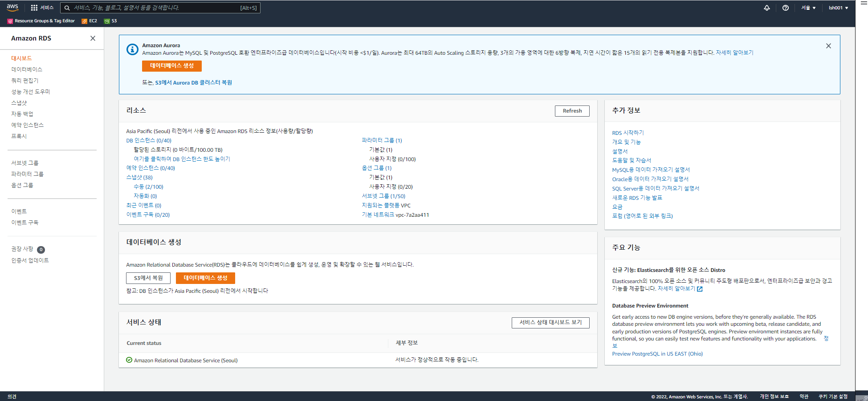Open 옵션 그룹 in the sidebar
Image resolution: width=868 pixels, height=401 pixels.
pos(22,185)
